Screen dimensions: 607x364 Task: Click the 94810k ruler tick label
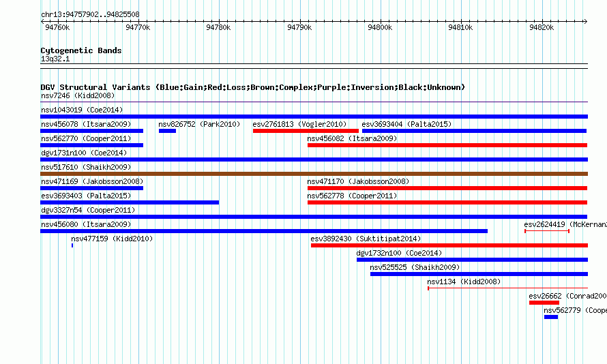[460, 27]
